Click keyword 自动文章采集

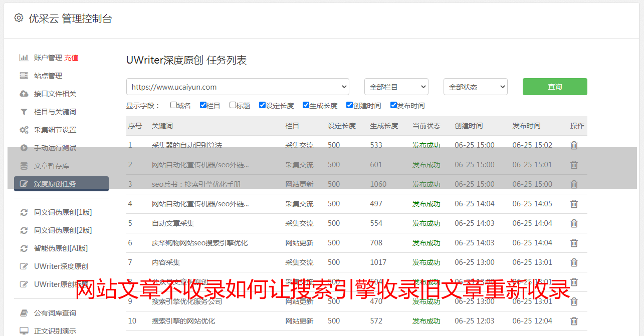(x=173, y=223)
